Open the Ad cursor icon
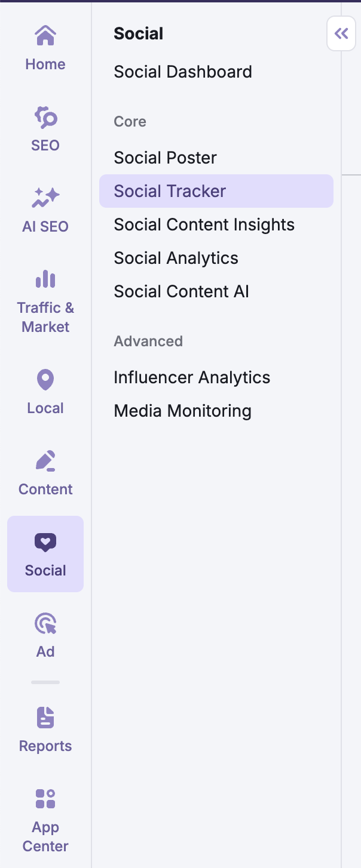 point(45,623)
